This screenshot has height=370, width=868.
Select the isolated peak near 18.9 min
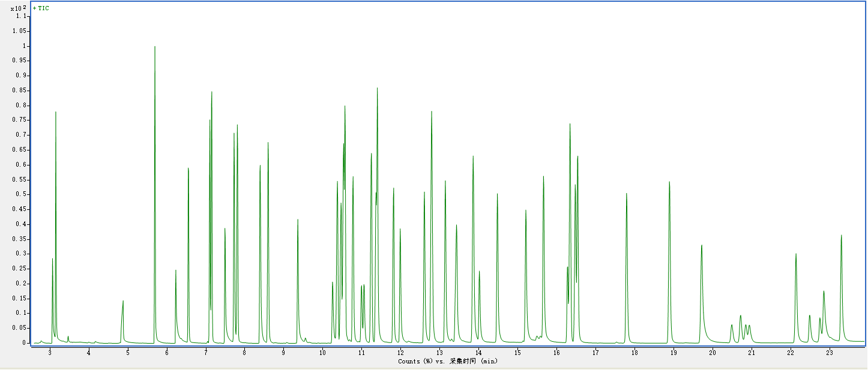click(669, 183)
